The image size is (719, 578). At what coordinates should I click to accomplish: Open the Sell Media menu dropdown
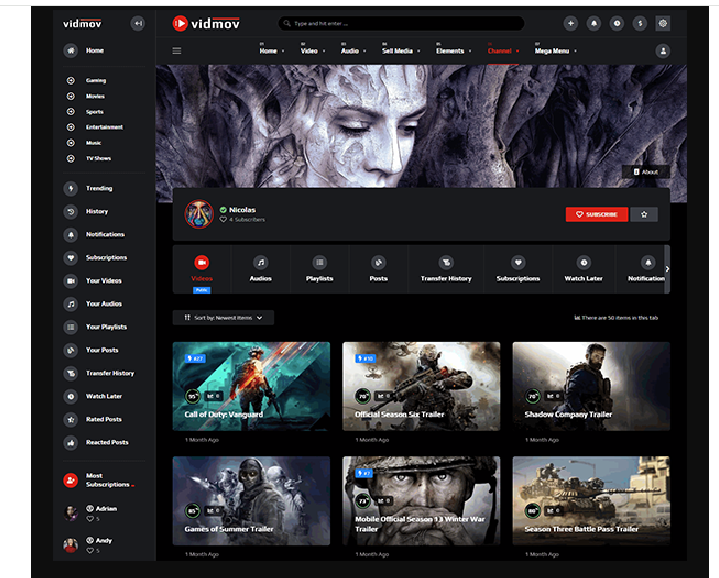click(401, 51)
